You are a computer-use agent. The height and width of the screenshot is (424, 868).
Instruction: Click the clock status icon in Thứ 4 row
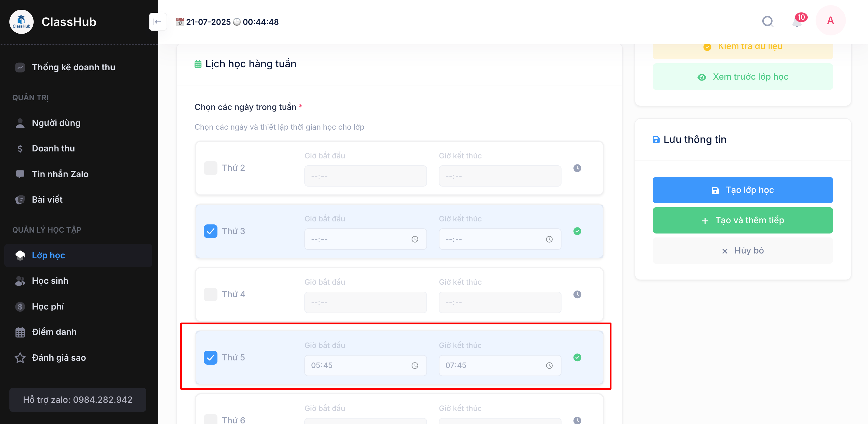tap(577, 294)
